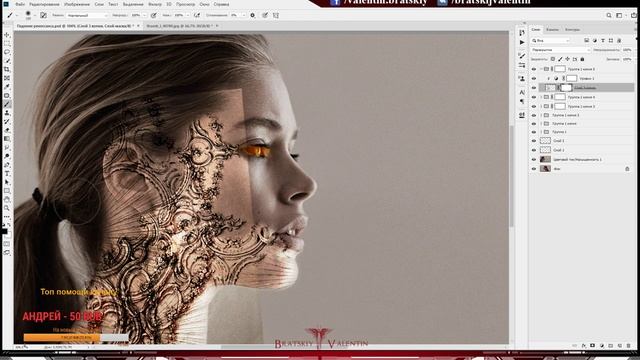The image size is (640, 360).
Task: Select the Rectangular Marquee tool
Action: coord(7,44)
